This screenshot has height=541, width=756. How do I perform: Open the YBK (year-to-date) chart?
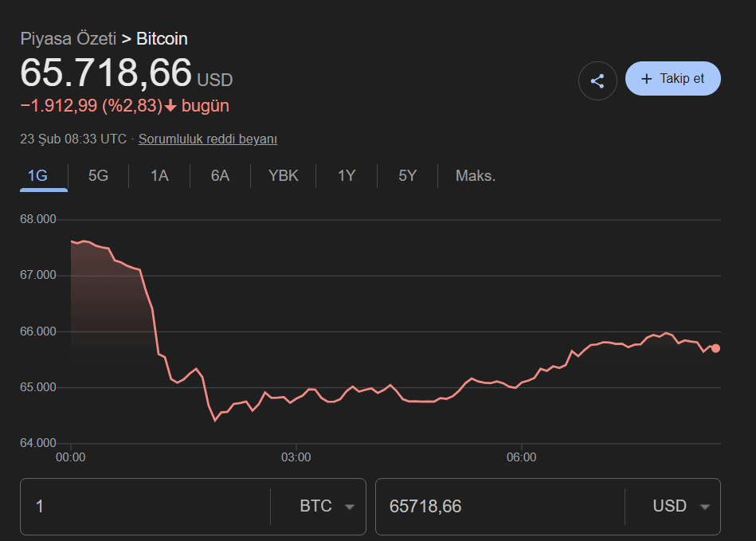[283, 175]
